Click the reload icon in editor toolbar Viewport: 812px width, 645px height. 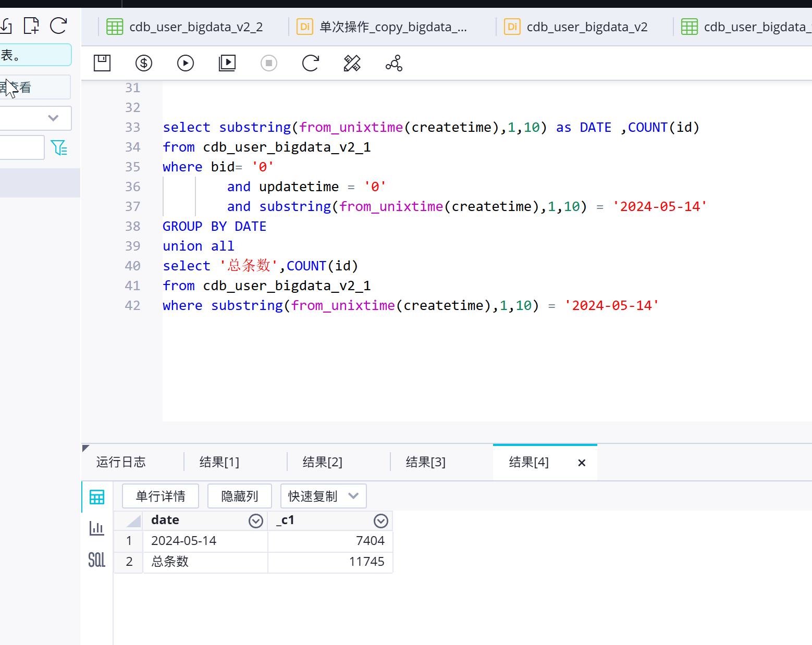(x=311, y=63)
